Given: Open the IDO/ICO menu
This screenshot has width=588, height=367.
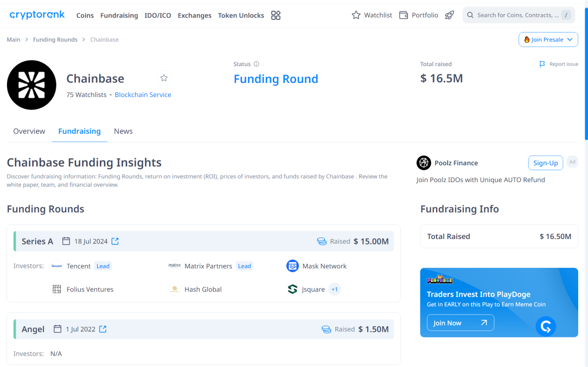Looking at the screenshot, I should (158, 15).
